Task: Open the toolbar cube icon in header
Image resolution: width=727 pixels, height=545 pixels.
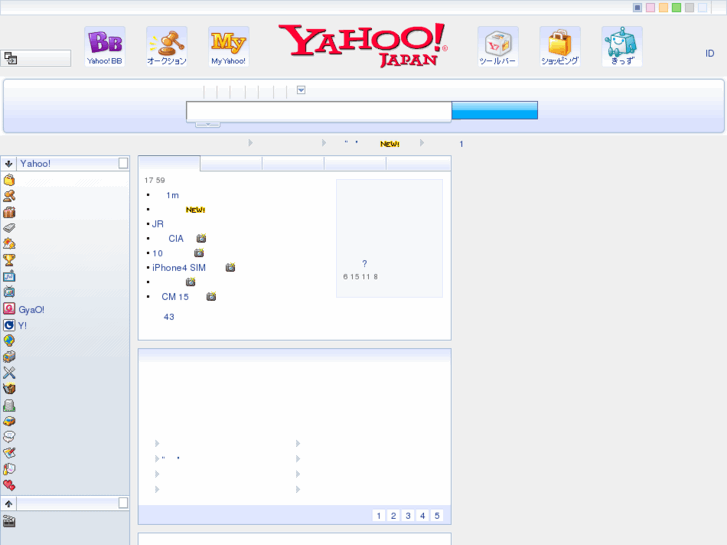Action: 497,46
